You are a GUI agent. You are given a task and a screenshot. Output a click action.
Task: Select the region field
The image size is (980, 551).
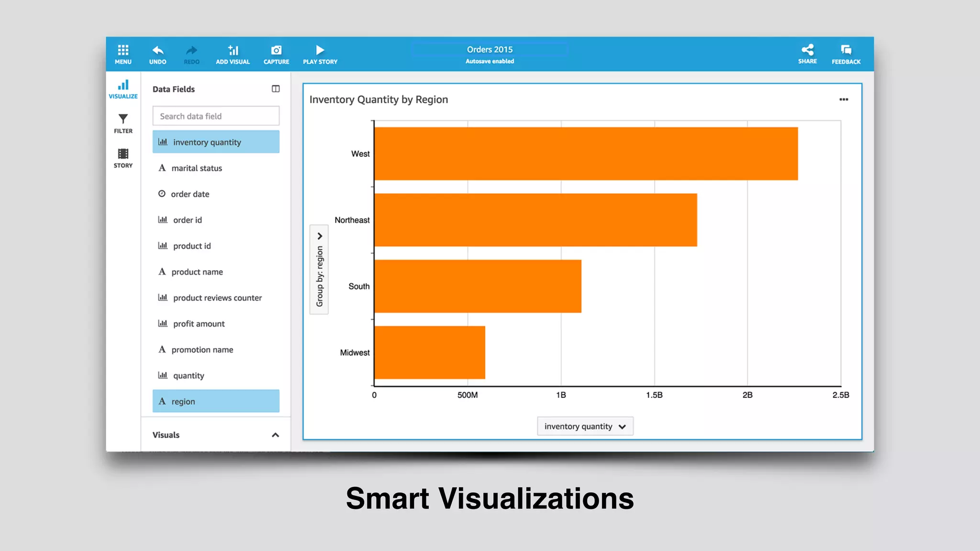216,401
